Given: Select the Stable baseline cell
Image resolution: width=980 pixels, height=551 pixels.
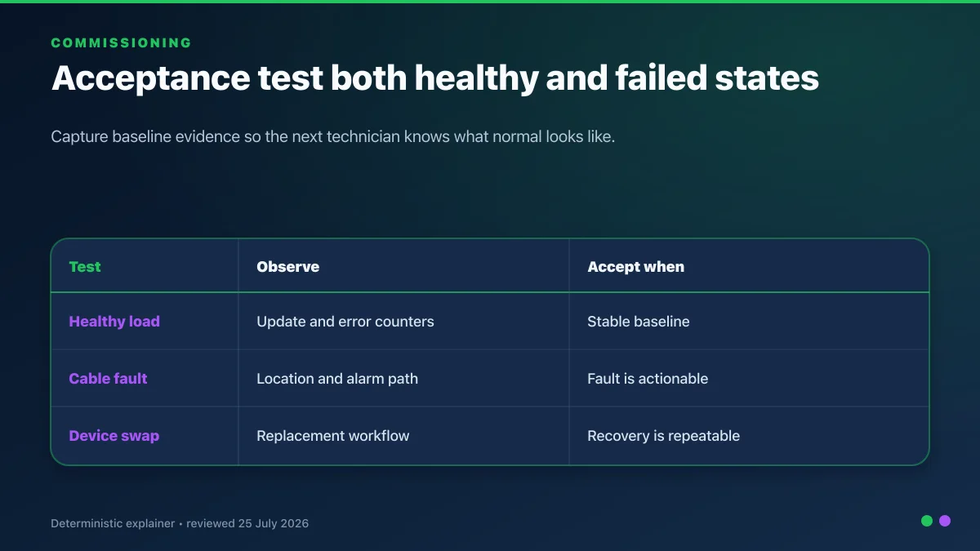Looking at the screenshot, I should 639,322.
